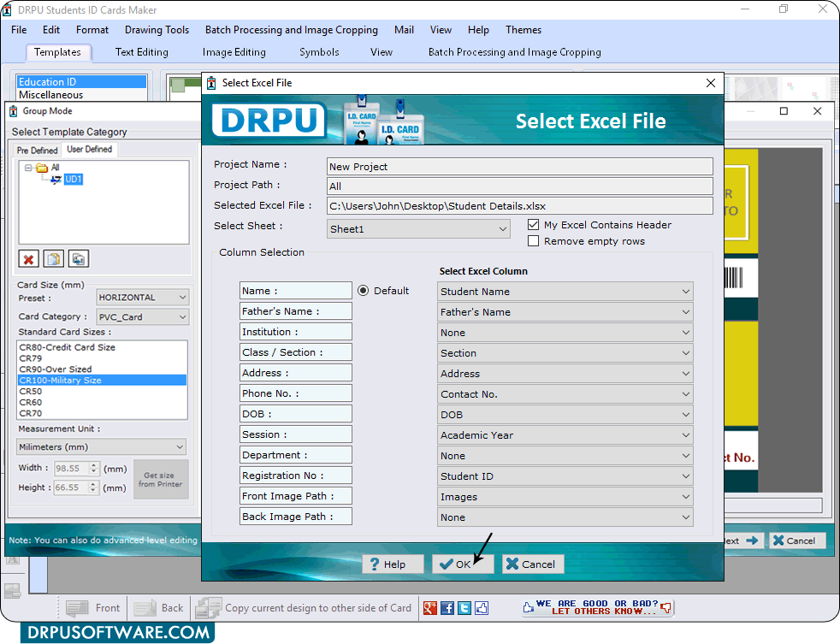Click the Project Name input field
This screenshot has width=840, height=644.
click(x=519, y=167)
